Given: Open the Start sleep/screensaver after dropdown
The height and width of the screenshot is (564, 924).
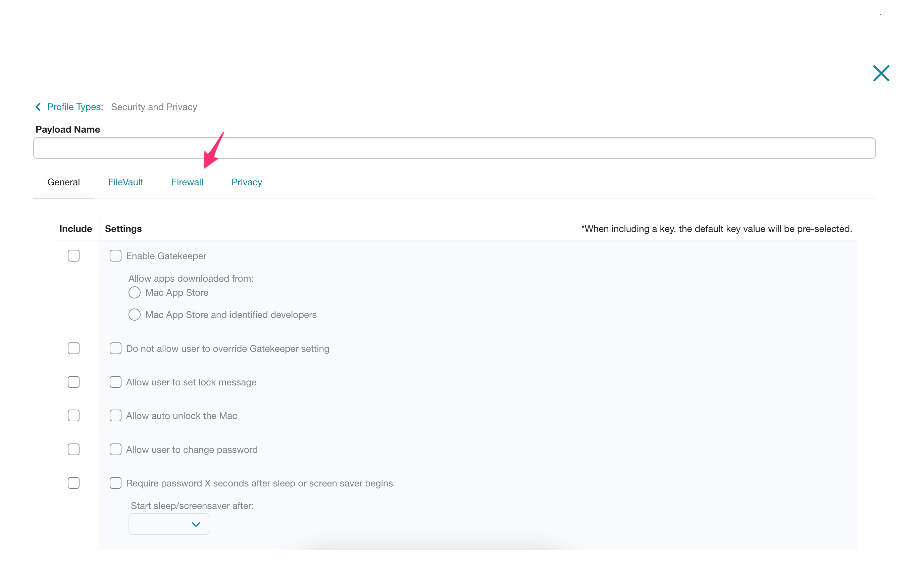Looking at the screenshot, I should [x=169, y=524].
